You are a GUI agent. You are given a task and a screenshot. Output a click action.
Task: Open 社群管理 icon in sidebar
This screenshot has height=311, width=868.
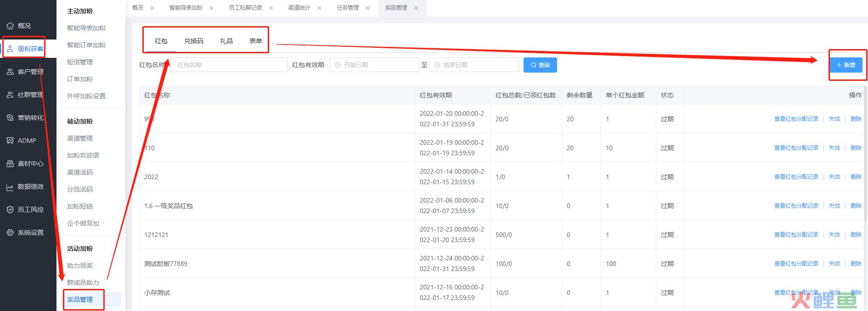click(10, 95)
